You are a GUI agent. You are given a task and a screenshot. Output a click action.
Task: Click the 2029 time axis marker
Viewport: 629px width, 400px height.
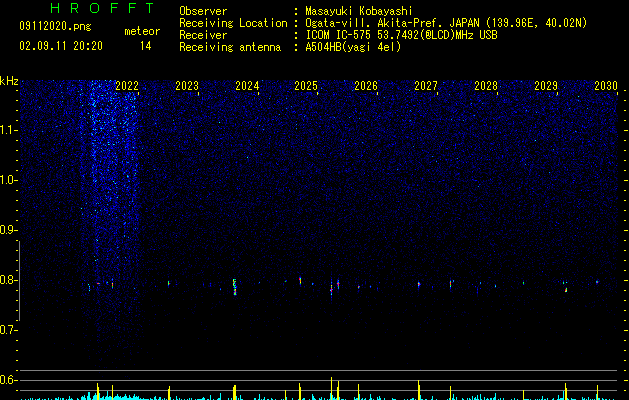546,86
